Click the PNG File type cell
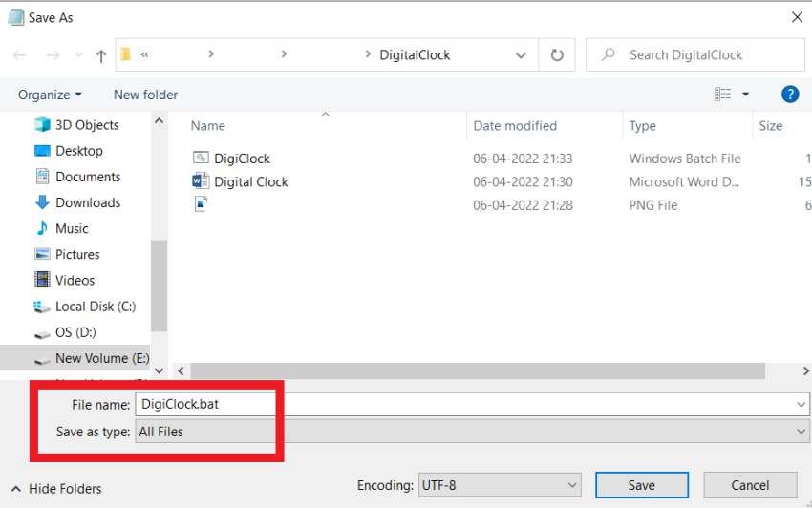The width and height of the screenshot is (812, 508). click(x=653, y=205)
